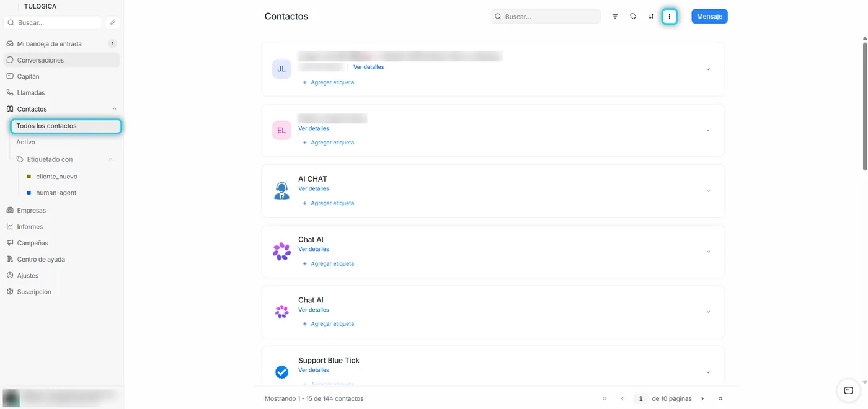Click the human-agent blue color dot
Image resolution: width=868 pixels, height=409 pixels.
point(29,193)
